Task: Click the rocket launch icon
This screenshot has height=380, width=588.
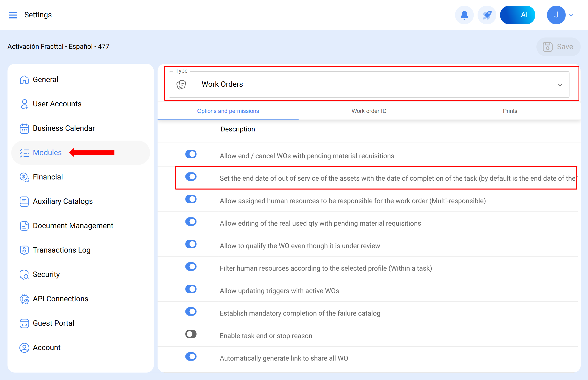Action: click(x=486, y=15)
